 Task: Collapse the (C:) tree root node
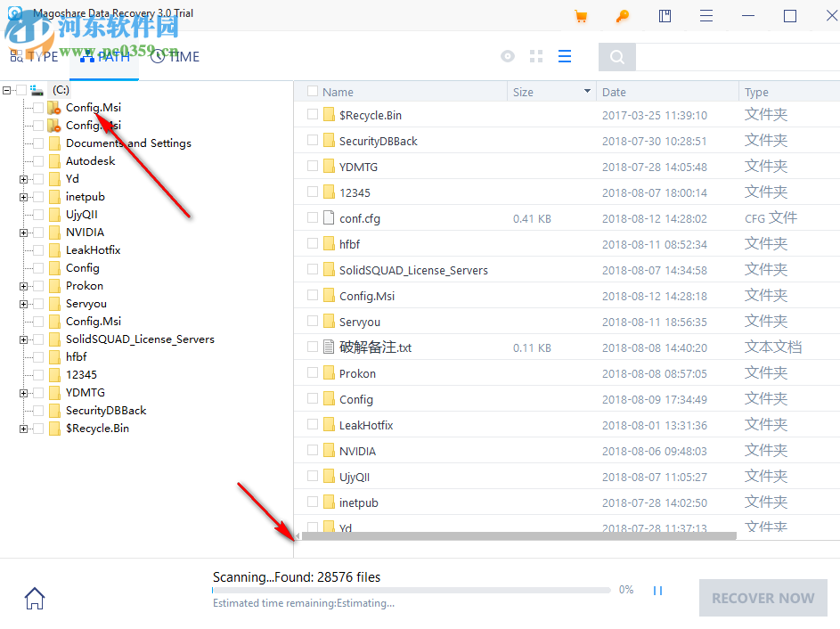coord(5,89)
